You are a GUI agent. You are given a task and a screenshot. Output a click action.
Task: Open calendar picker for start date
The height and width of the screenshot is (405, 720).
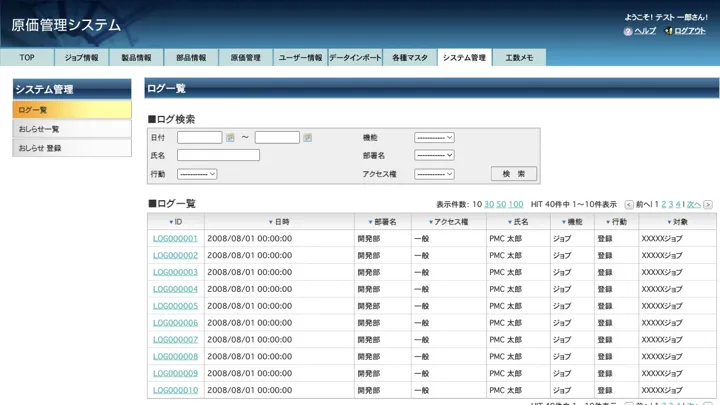point(230,138)
